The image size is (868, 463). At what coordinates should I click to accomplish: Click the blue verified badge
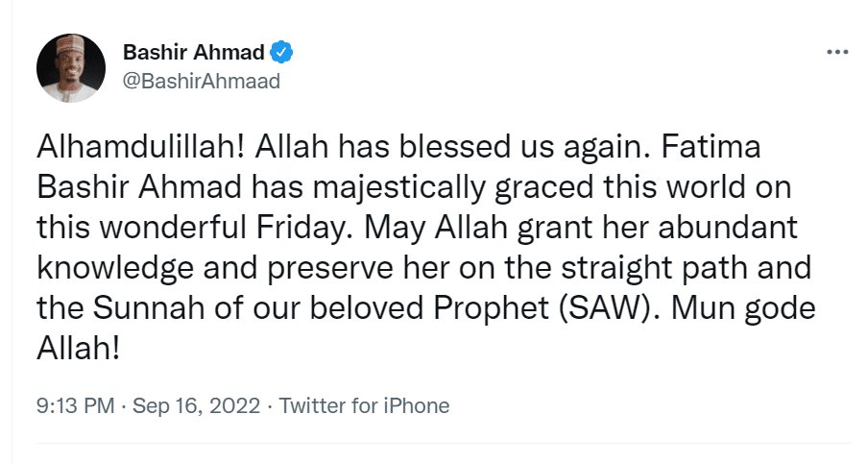click(281, 50)
